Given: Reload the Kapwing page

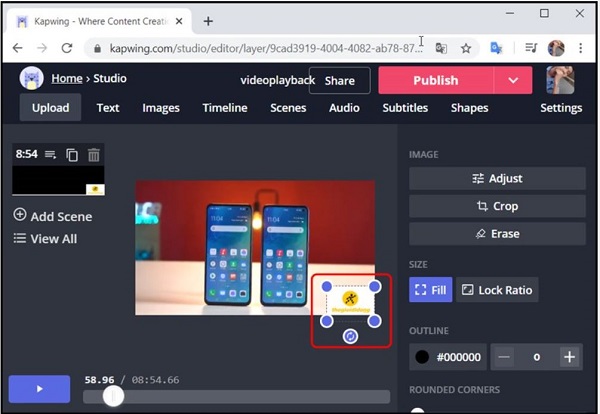Looking at the screenshot, I should (67, 48).
